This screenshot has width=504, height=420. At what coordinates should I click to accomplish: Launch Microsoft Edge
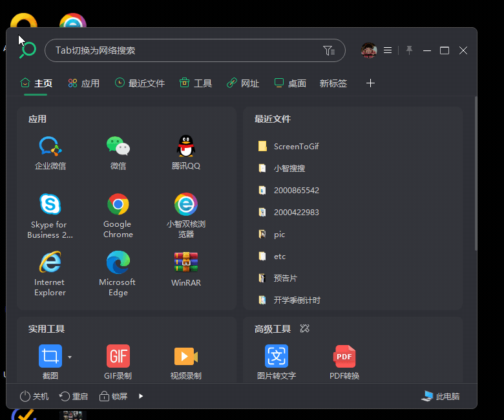(118, 262)
